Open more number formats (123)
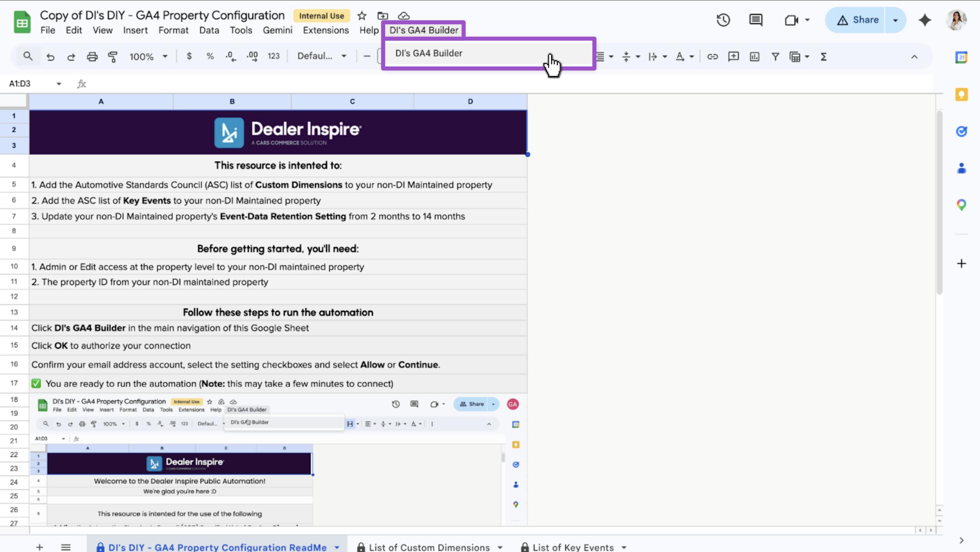 [273, 56]
